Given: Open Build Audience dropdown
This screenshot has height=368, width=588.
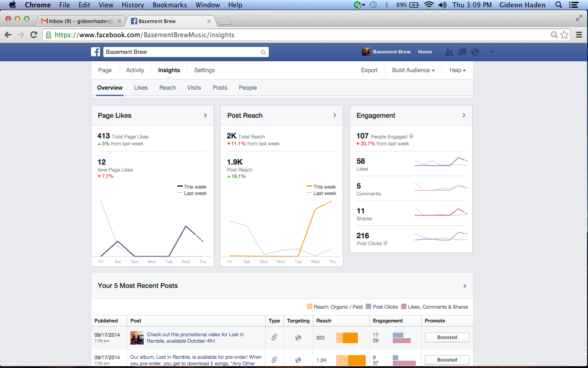Looking at the screenshot, I should click(x=413, y=70).
